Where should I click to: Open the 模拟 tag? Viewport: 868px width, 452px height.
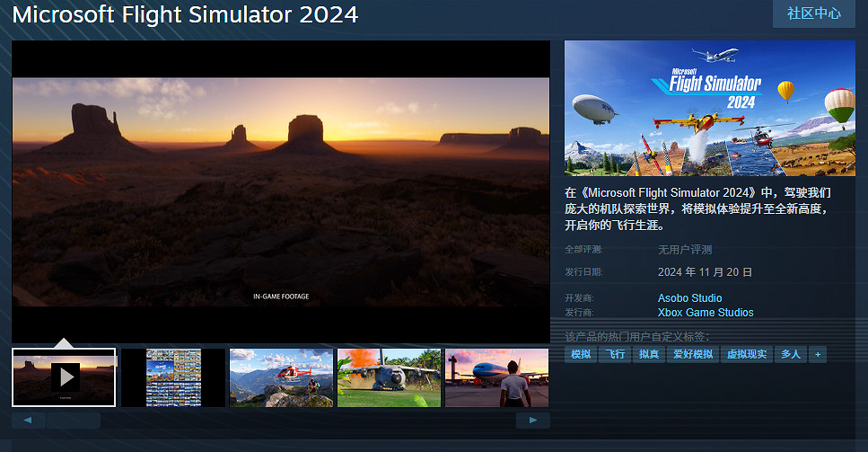tap(581, 355)
